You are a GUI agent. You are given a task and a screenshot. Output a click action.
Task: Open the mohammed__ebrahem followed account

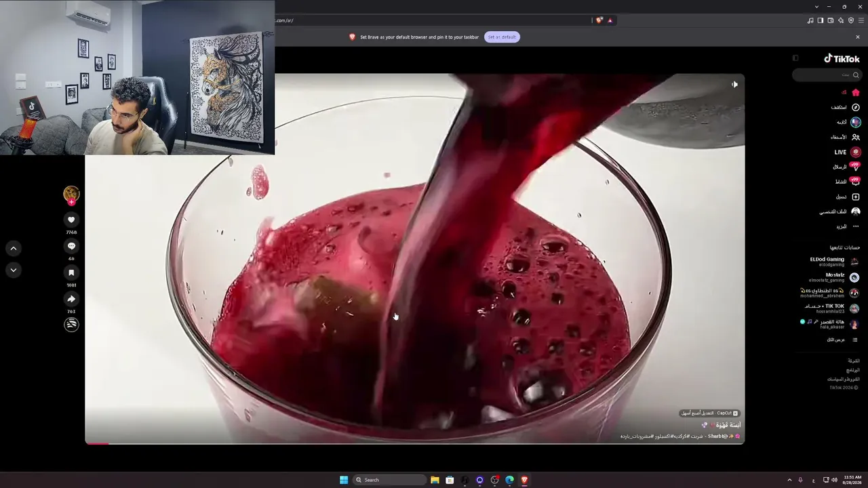pyautogui.click(x=830, y=293)
